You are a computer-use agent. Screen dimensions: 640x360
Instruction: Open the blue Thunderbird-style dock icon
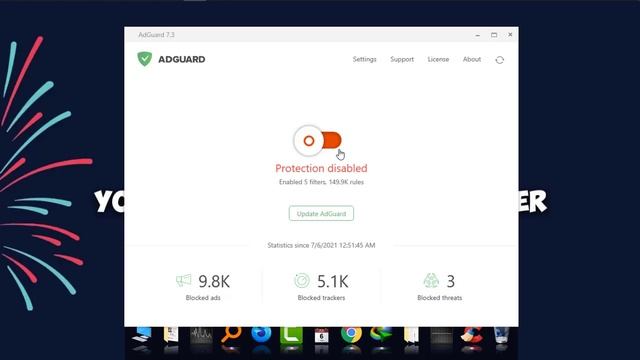coord(261,335)
